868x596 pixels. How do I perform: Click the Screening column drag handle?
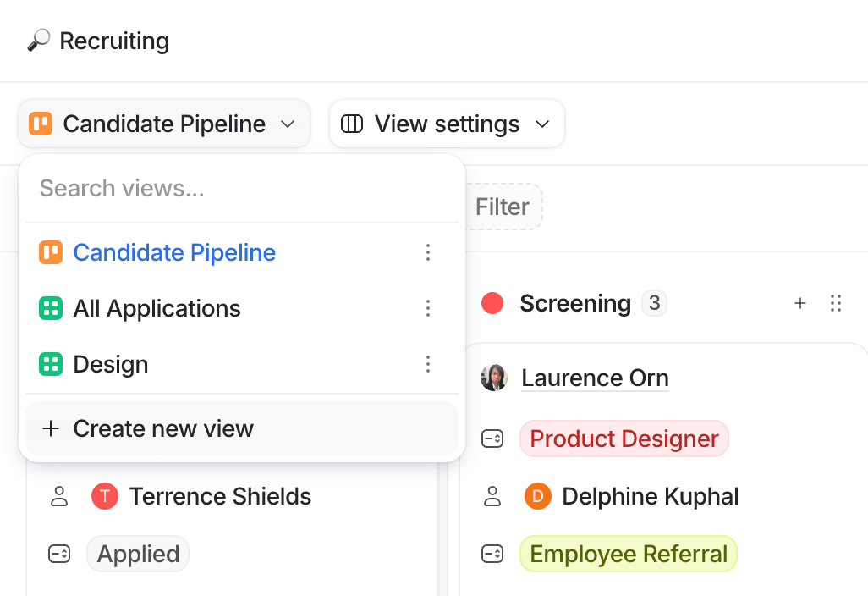(836, 303)
